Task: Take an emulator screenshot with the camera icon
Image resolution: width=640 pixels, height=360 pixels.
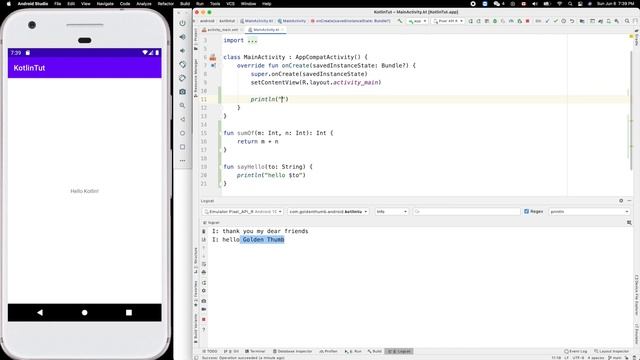Action: [x=182, y=92]
